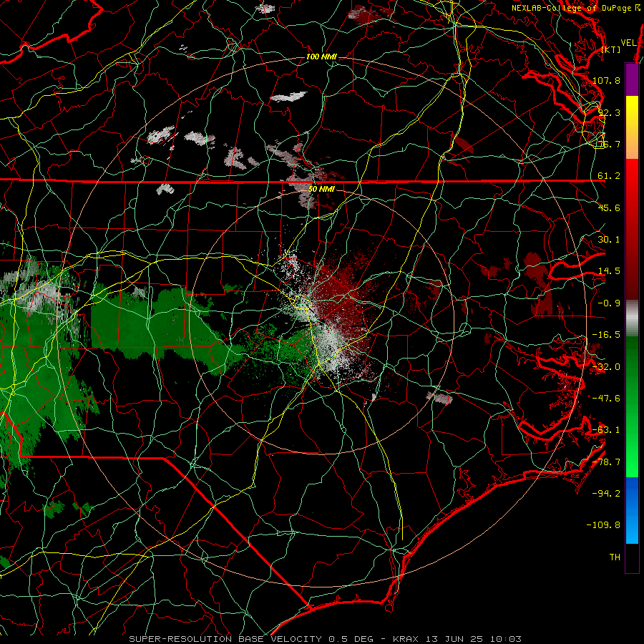Select the -94.2 legend value
Viewport: 644px width, 644px height.
(606, 493)
